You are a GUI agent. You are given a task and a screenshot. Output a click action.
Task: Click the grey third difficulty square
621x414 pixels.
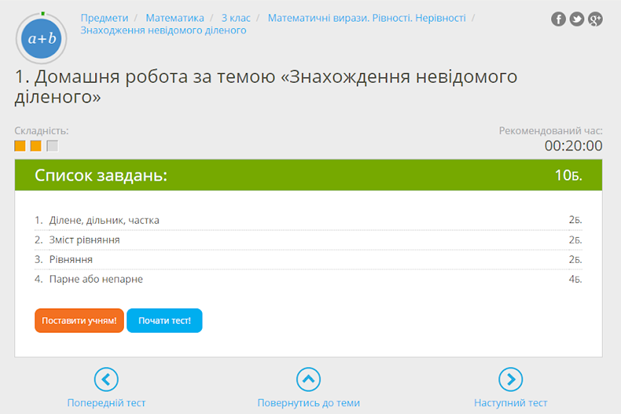click(x=52, y=146)
